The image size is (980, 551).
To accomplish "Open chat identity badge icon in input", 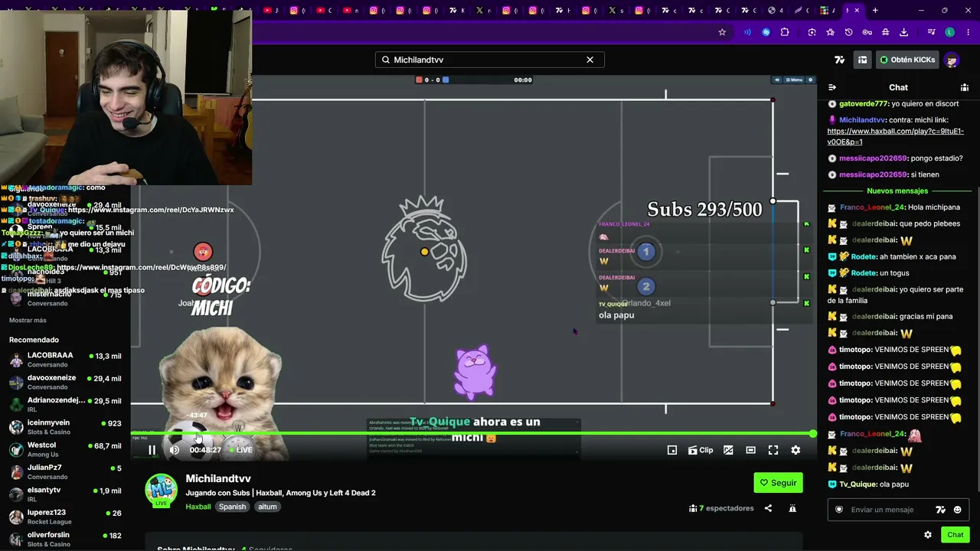I will pyautogui.click(x=839, y=510).
